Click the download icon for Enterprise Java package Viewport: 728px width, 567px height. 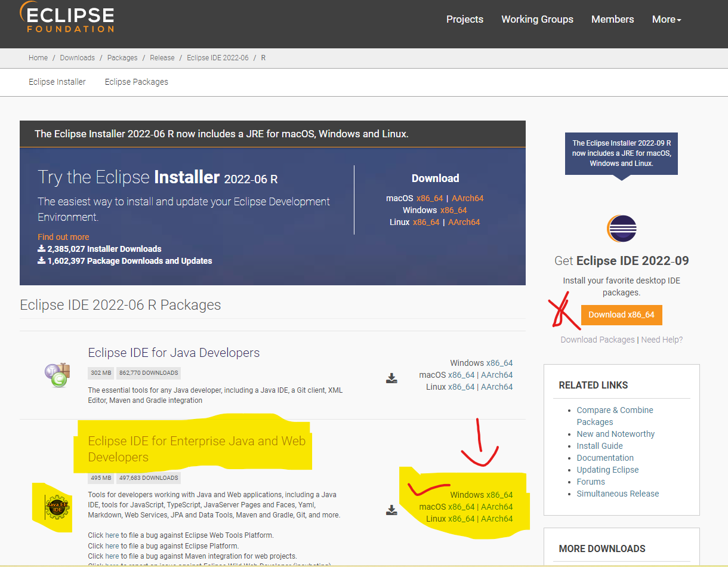391,509
